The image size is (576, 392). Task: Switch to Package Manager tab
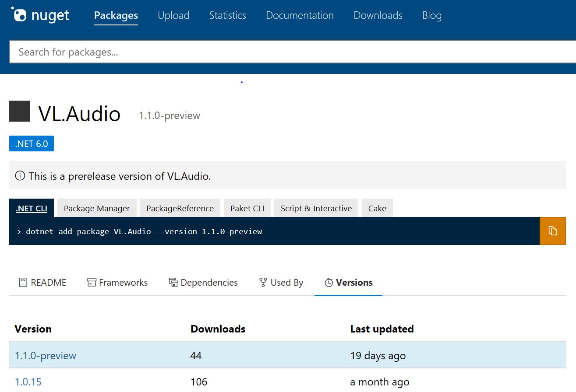[x=97, y=208]
